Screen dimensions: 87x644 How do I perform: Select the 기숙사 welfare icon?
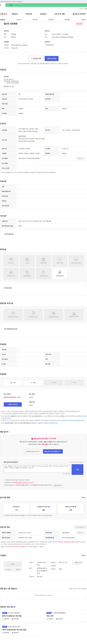[27, 261]
